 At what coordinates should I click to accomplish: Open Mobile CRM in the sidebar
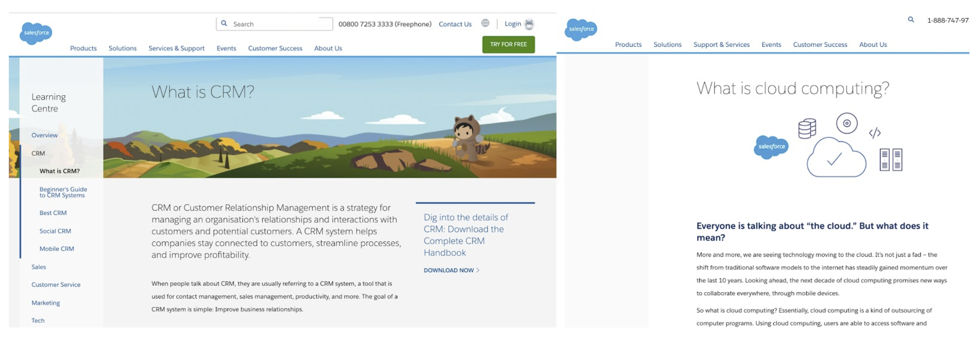click(x=57, y=249)
